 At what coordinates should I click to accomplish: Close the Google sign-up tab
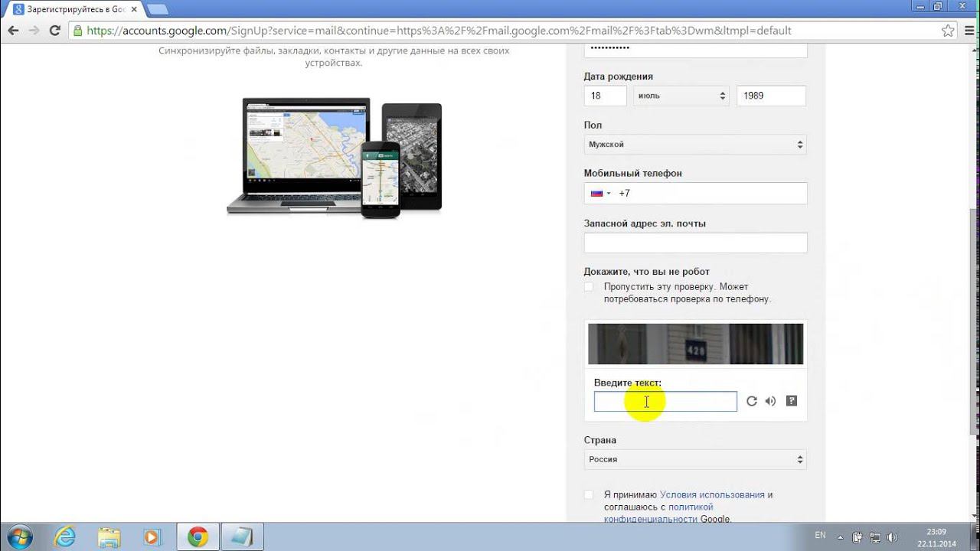pyautogui.click(x=135, y=9)
